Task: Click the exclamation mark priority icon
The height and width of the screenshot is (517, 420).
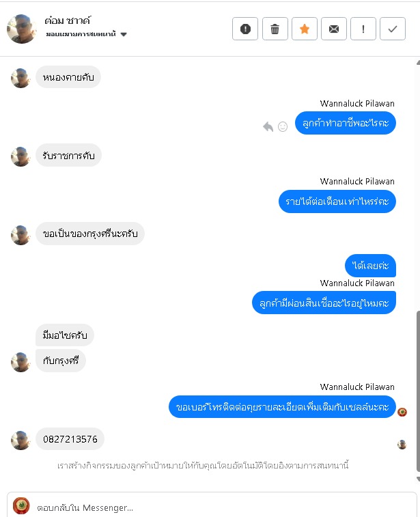Action: click(363, 29)
